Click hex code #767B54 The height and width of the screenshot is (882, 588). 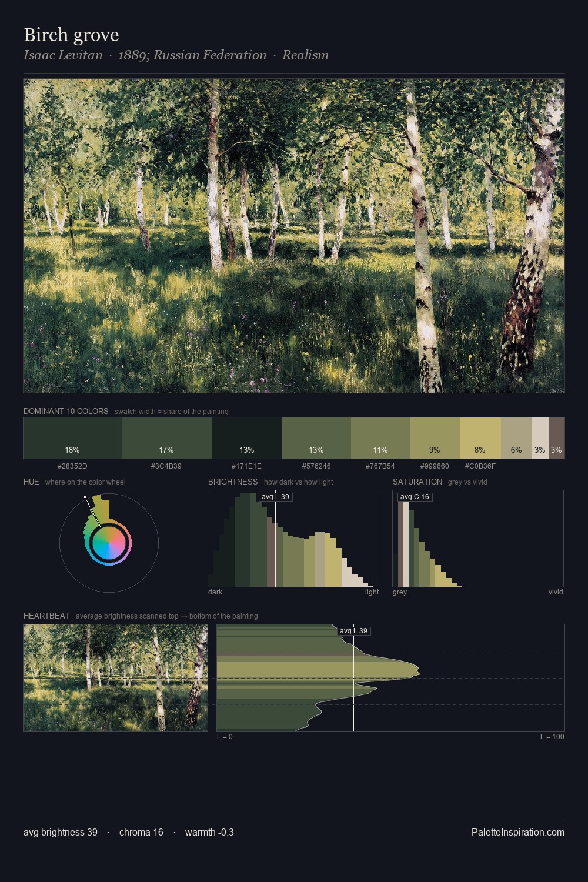coord(380,466)
